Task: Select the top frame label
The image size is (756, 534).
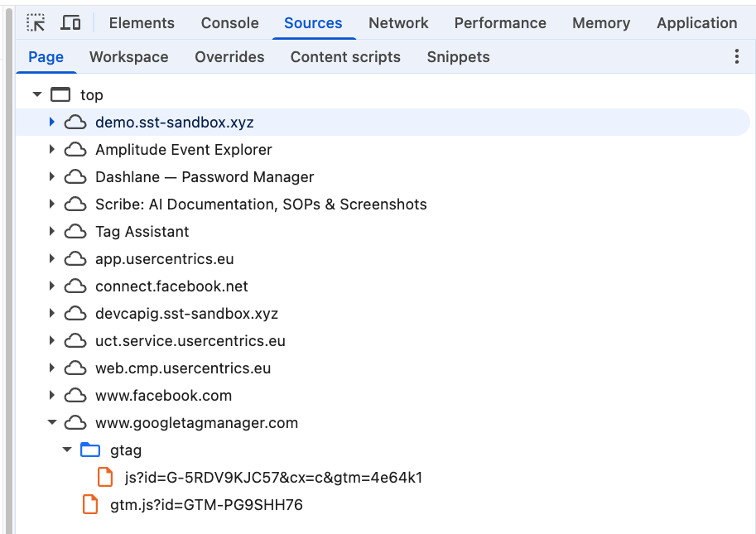Action: [x=92, y=95]
